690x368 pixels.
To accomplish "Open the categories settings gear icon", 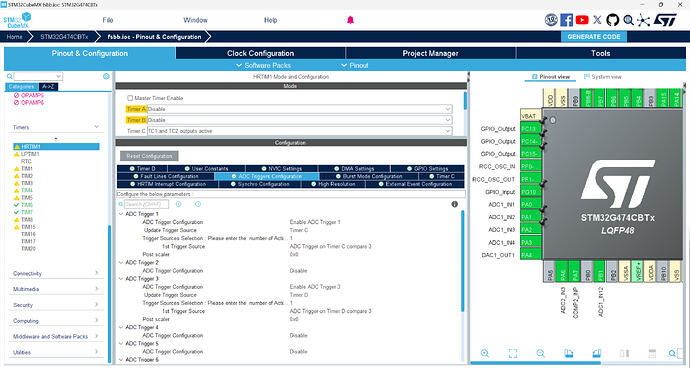I will [106, 77].
